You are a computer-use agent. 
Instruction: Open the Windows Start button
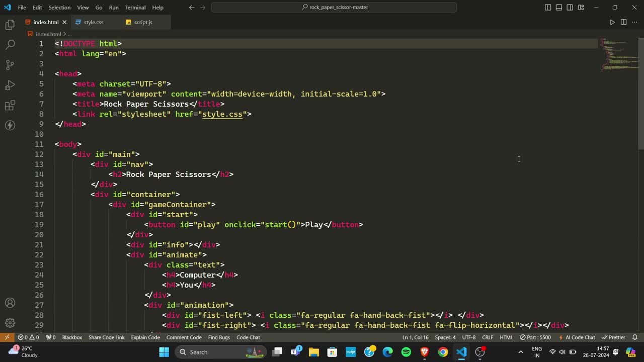[x=164, y=352]
